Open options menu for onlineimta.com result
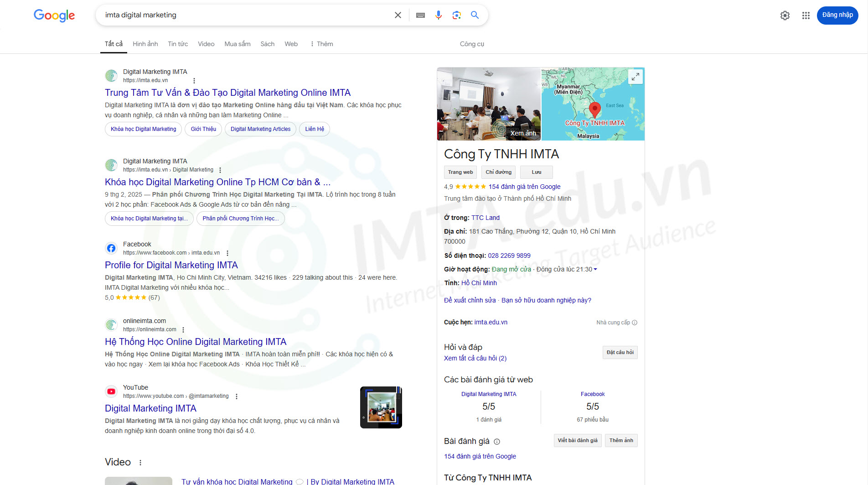The height and width of the screenshot is (485, 868). tap(183, 330)
